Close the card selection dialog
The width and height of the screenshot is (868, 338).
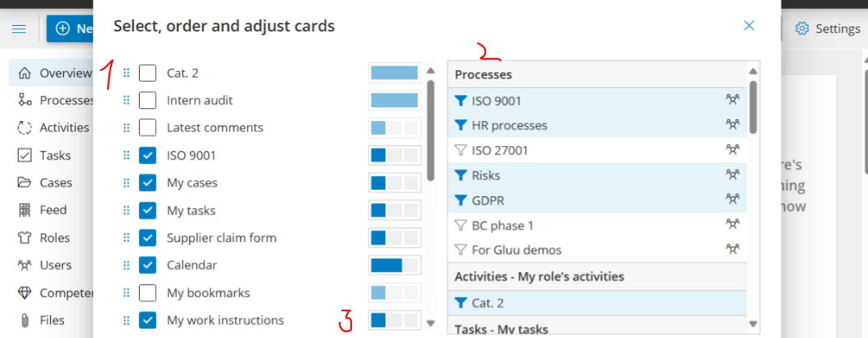pyautogui.click(x=749, y=26)
